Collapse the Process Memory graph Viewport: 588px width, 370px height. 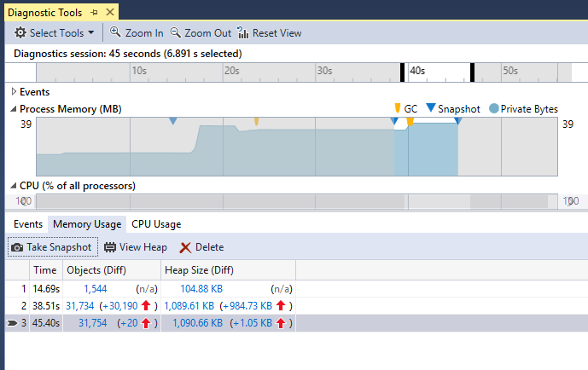tap(14, 109)
